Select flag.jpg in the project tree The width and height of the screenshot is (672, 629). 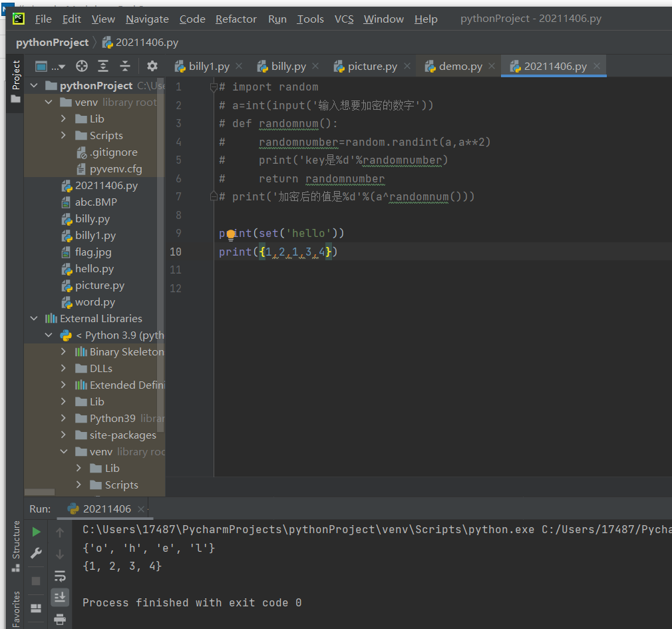pos(93,252)
